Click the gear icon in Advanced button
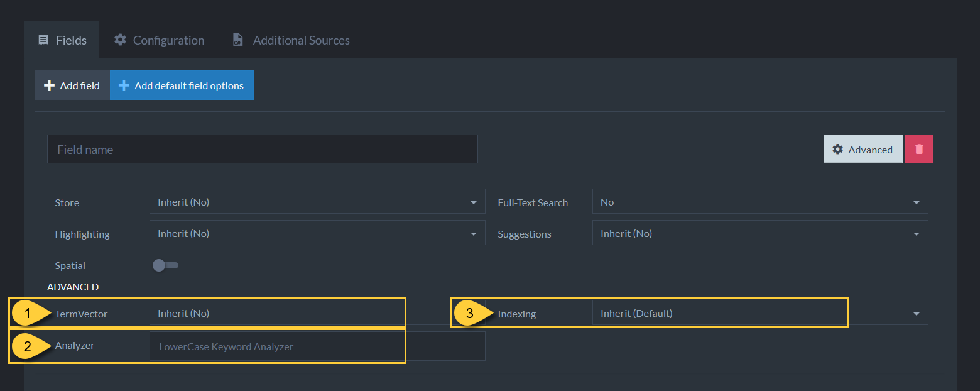The width and height of the screenshot is (980, 391). click(x=837, y=149)
